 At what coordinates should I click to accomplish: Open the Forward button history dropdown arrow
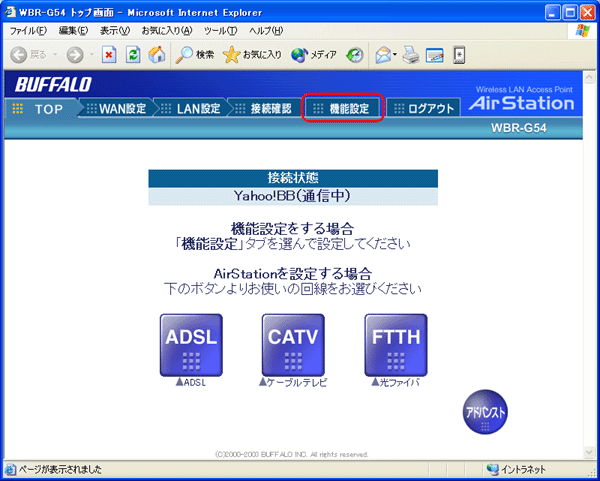(91, 56)
